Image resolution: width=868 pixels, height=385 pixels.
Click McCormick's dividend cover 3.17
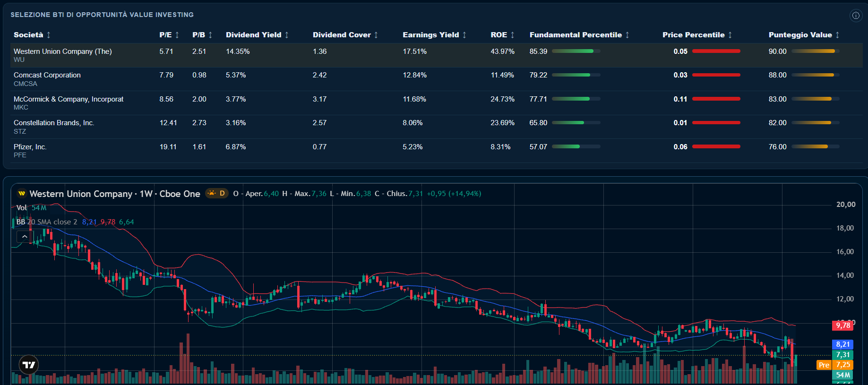pyautogui.click(x=319, y=99)
